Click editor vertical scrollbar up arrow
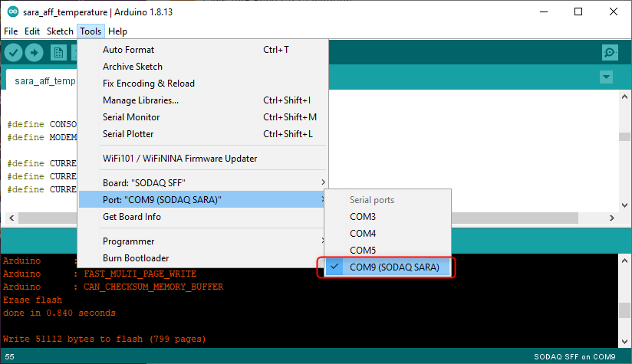This screenshot has height=364, width=632. 624,97
